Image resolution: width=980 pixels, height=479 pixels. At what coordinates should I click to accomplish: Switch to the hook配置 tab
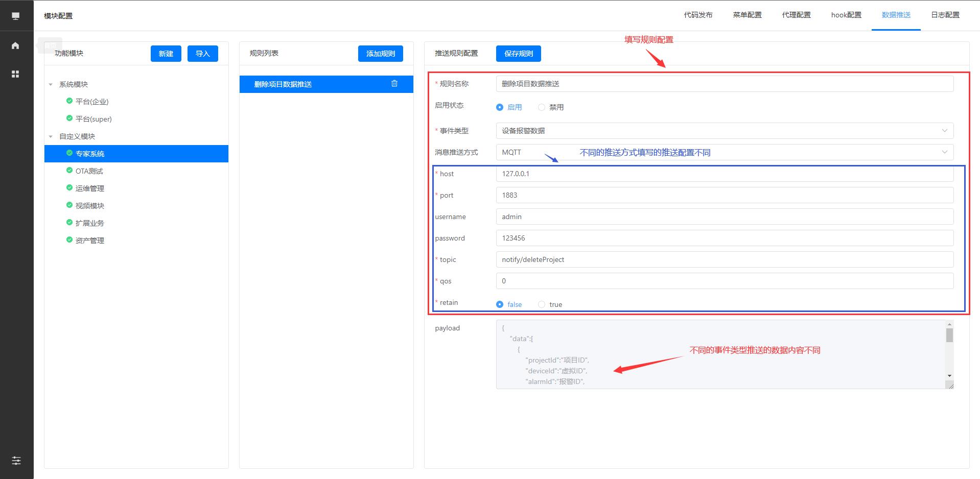846,15
